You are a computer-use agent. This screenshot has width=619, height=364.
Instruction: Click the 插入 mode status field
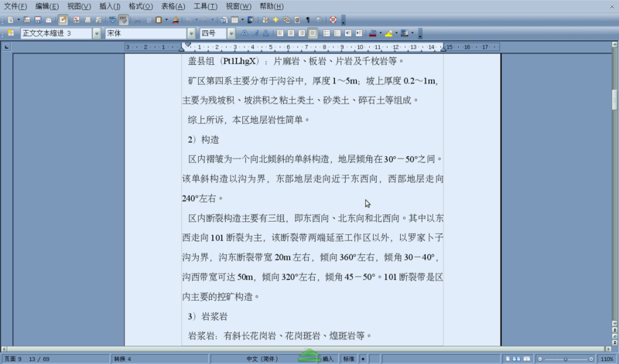tap(327, 359)
